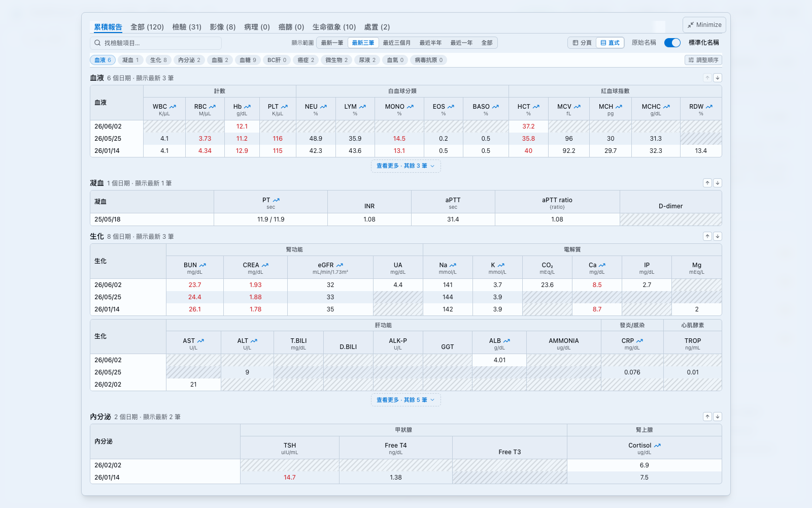
Task: Select the 生化 8 filter chip
Action: [158, 60]
